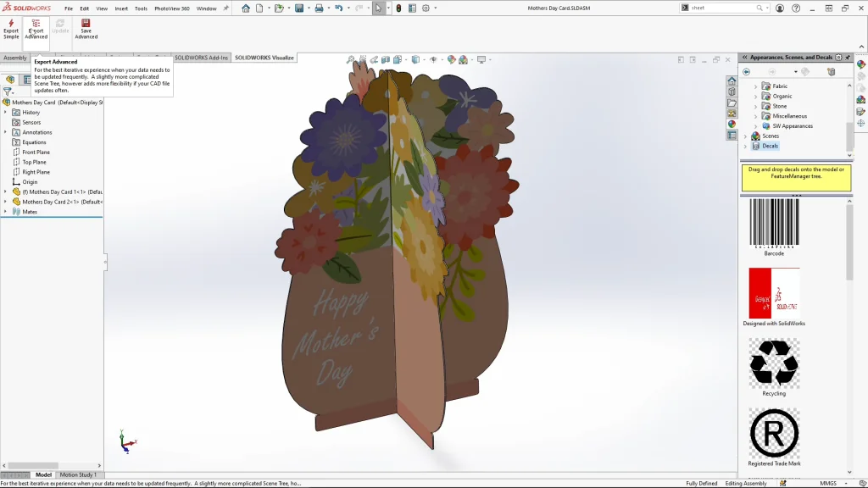
Task: Click Save Advanced in the ribbon
Action: click(x=86, y=28)
